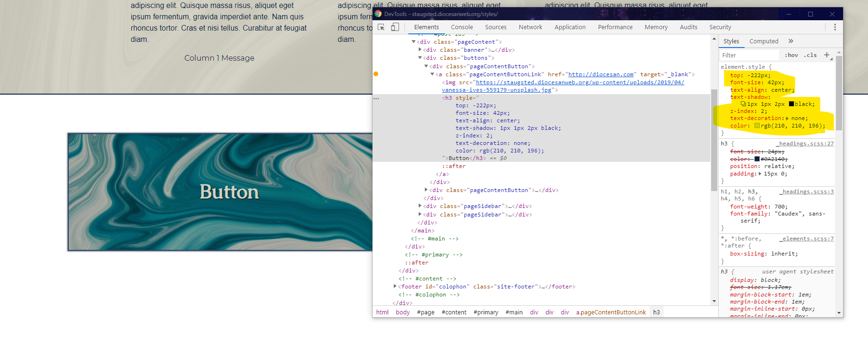This screenshot has height=352, width=868.
Task: Click the orange breakpoint dot beside anchor element
Action: click(x=376, y=74)
